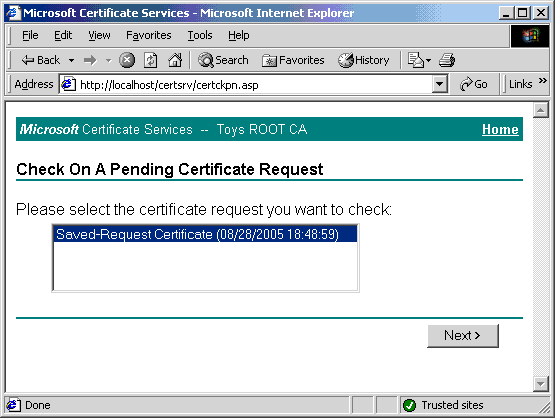
Task: Open the Favorites menu
Action: [x=149, y=35]
